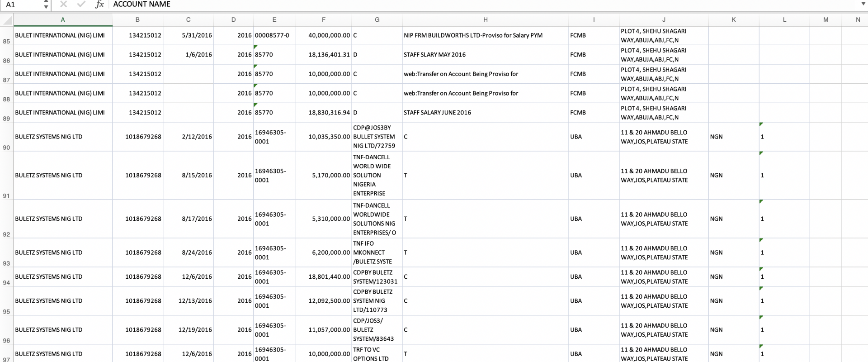Open the insert function fx icon
Image resolution: width=868 pixels, height=362 pixels.
point(99,5)
